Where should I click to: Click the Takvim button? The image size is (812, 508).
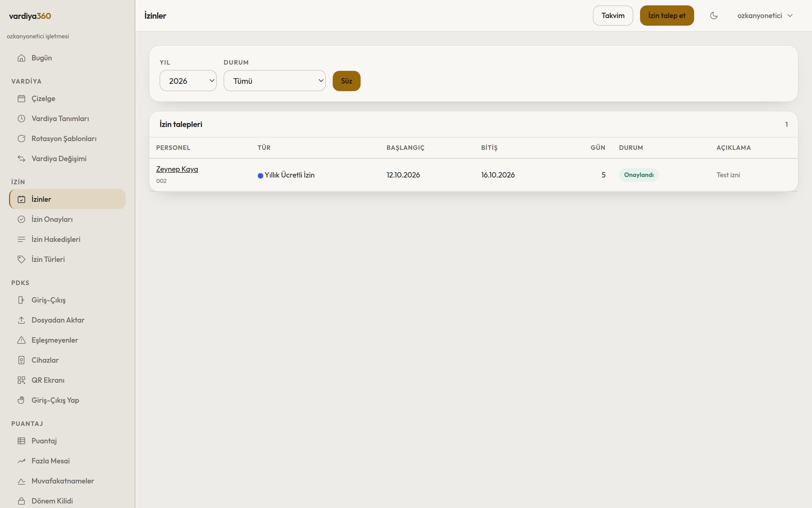pyautogui.click(x=613, y=16)
